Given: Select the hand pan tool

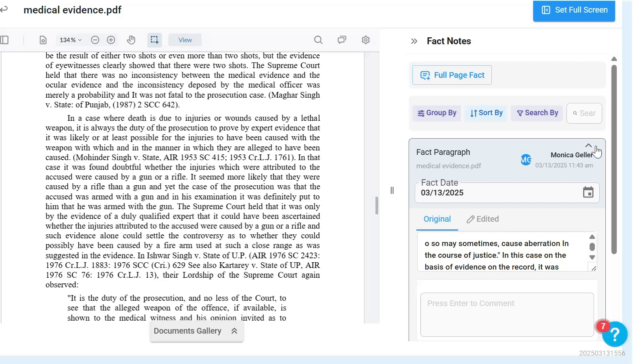Looking at the screenshot, I should pyautogui.click(x=131, y=40).
